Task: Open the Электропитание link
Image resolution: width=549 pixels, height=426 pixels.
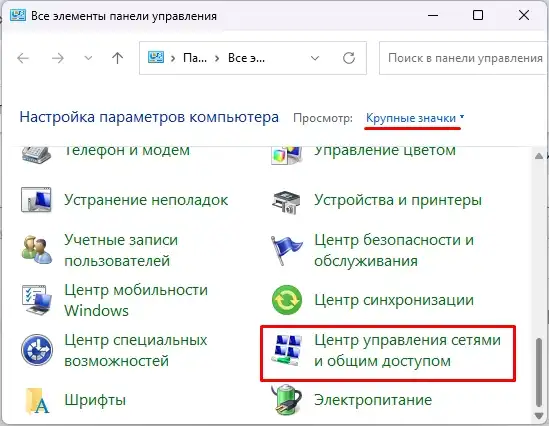Action: click(x=373, y=400)
